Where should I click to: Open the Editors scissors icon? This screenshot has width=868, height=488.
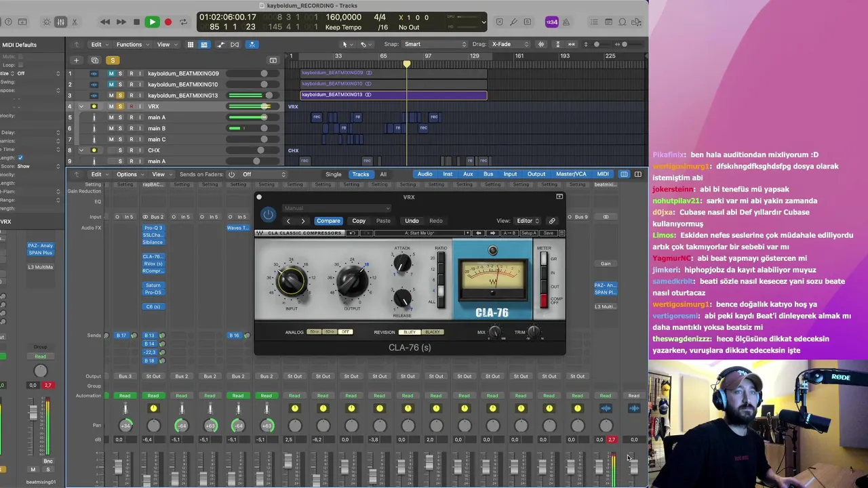click(x=75, y=22)
